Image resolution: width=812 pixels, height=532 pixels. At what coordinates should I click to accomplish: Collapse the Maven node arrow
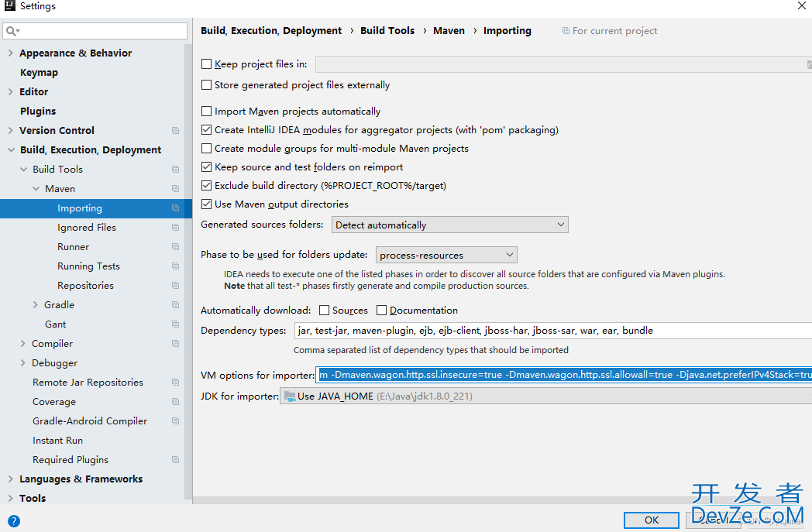pyautogui.click(x=36, y=189)
